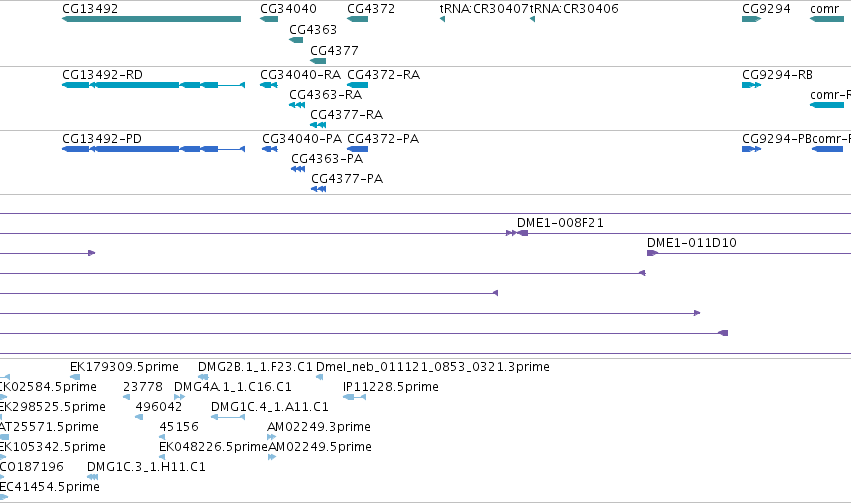Open transcript CG34040-RA
Viewport: 851px width, 503px height.
click(x=269, y=85)
